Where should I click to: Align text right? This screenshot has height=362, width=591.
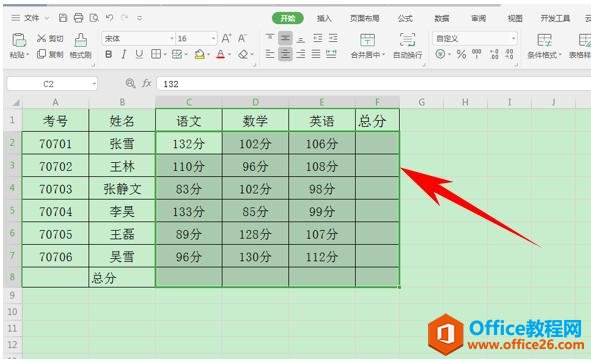301,54
